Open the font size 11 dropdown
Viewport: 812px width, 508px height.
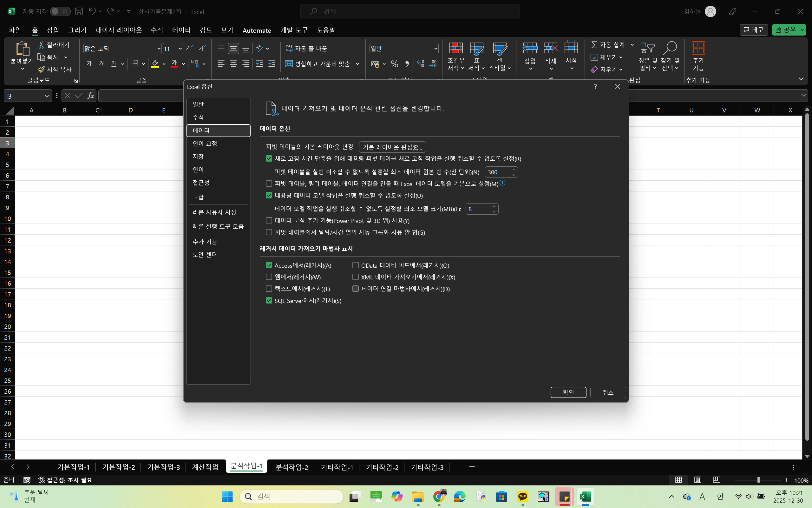(x=180, y=49)
